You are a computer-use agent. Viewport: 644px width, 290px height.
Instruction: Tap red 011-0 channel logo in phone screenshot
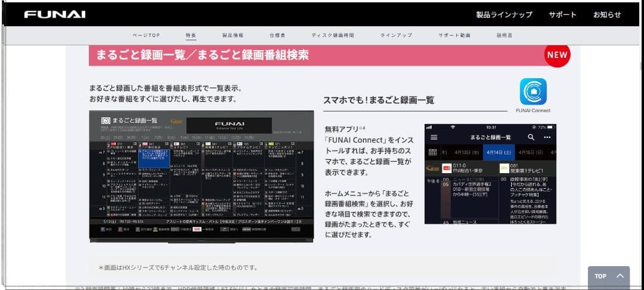pyautogui.click(x=447, y=168)
